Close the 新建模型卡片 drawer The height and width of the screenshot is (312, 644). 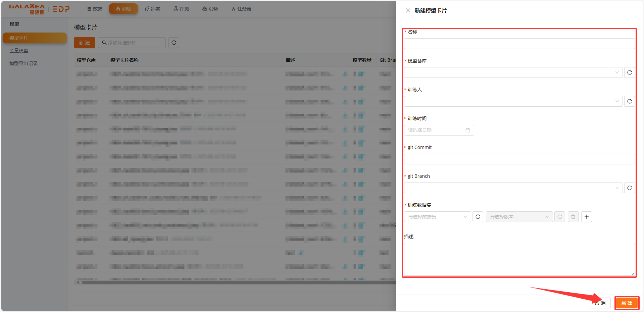click(408, 10)
